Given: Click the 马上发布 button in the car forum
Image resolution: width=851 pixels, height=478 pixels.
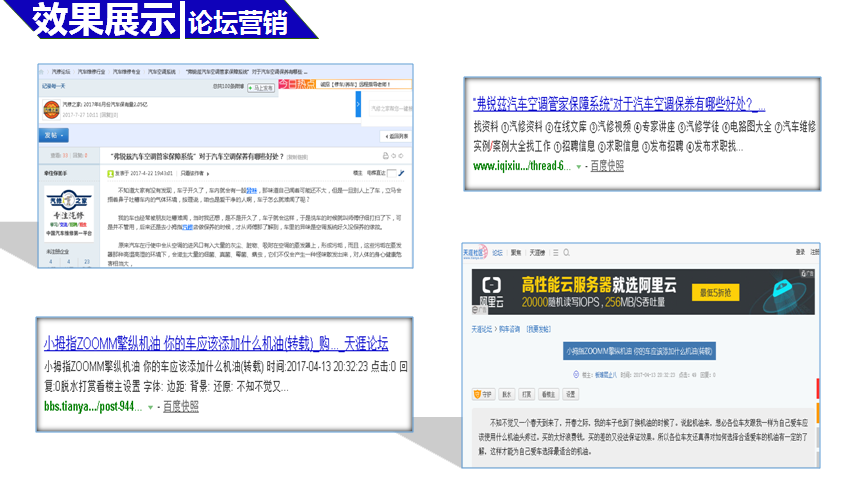Looking at the screenshot, I should click(261, 87).
